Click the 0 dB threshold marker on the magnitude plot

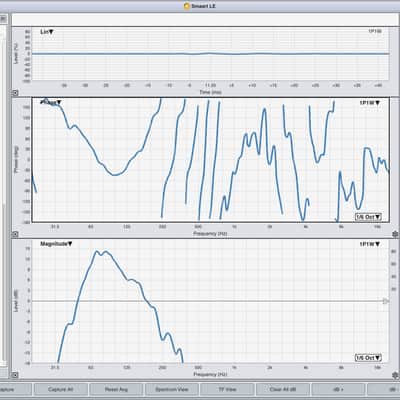click(x=385, y=301)
